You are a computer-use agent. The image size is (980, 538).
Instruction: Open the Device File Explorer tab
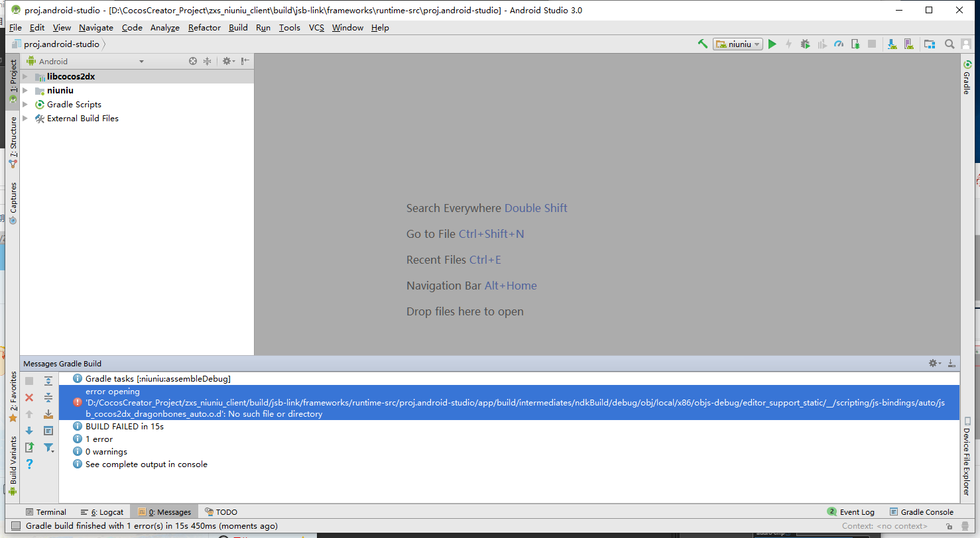tap(967, 455)
